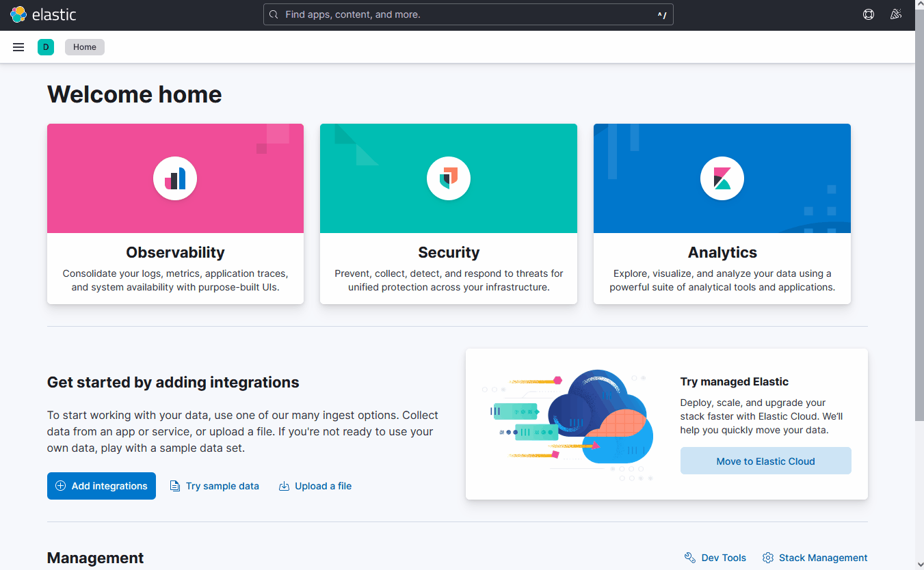
Task: Click the Add integrations button
Action: (101, 486)
